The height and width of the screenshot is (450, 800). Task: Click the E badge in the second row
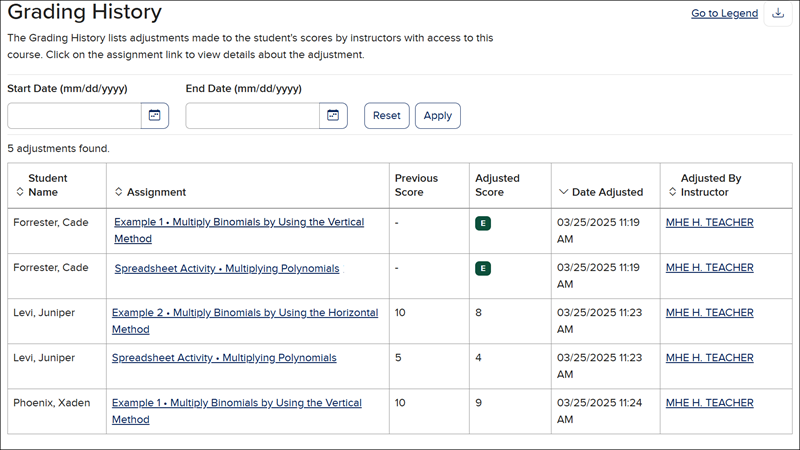tap(483, 268)
